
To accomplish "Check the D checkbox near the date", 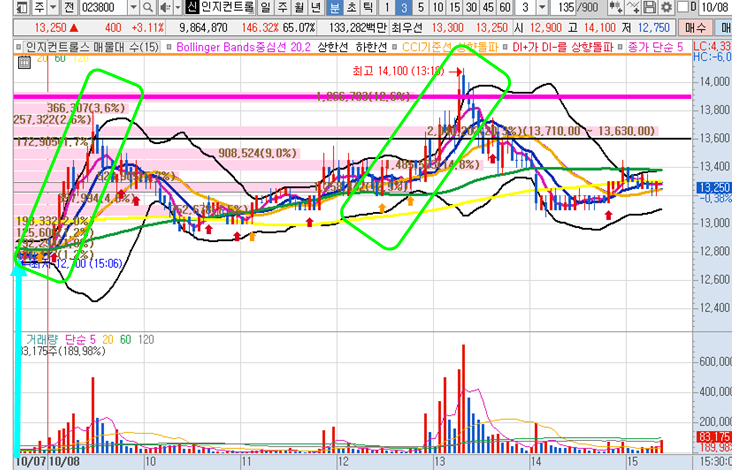I will 683,7.
